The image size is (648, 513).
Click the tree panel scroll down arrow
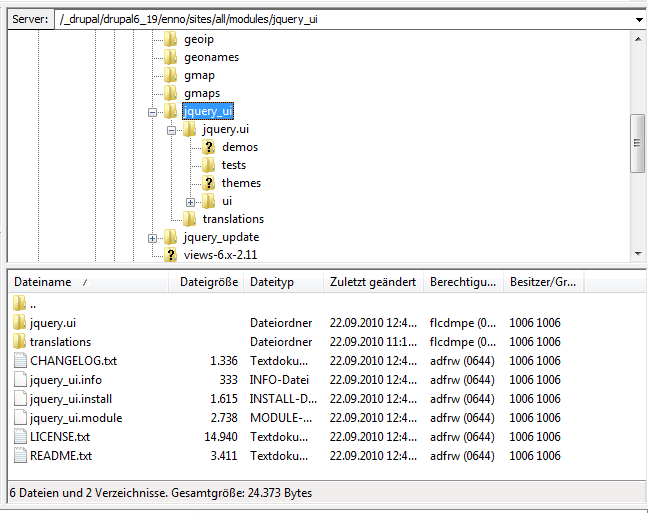[637, 256]
